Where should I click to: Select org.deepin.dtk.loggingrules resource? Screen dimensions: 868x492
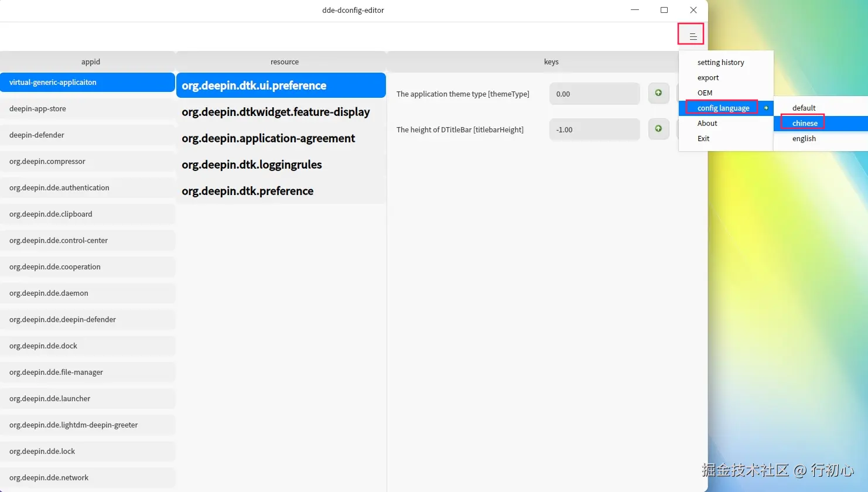pos(252,165)
